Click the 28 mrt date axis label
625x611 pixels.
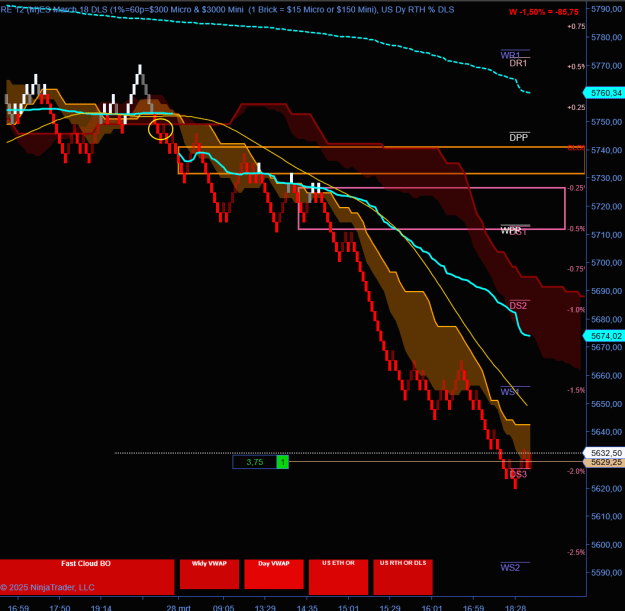click(179, 607)
